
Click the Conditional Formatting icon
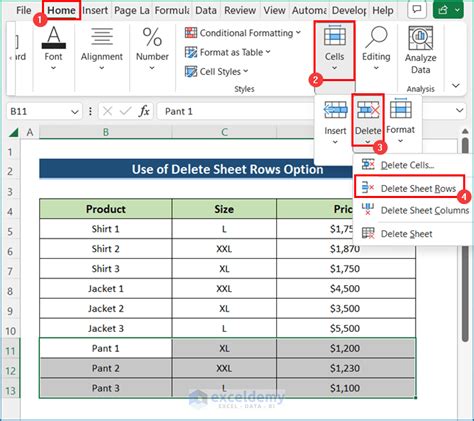pos(191,33)
